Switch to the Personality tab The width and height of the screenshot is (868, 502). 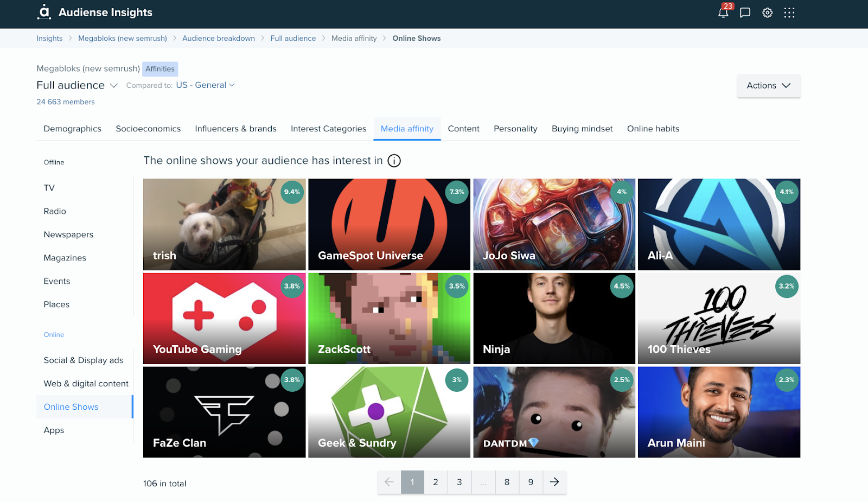[x=515, y=129]
